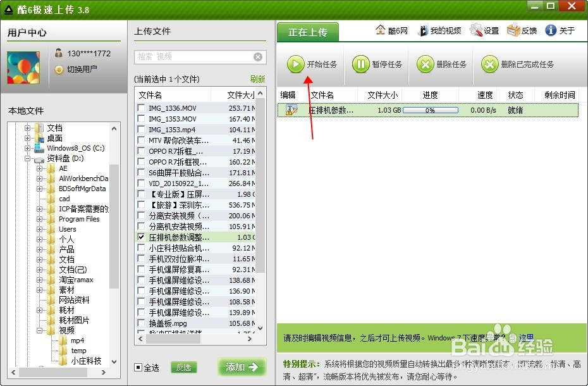Image resolution: width=588 pixels, height=386 pixels.
Task: Expand the Program Files folder node
Action: (x=39, y=220)
